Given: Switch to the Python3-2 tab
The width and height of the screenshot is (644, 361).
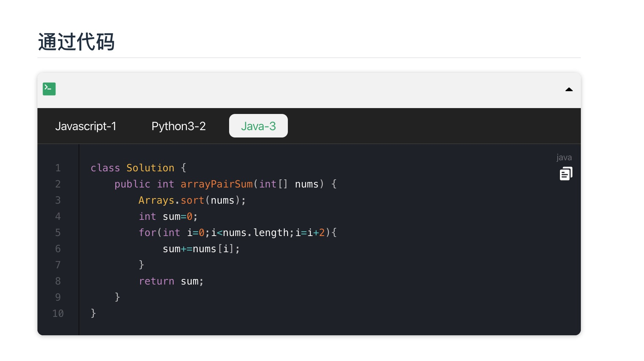Looking at the screenshot, I should click(178, 126).
